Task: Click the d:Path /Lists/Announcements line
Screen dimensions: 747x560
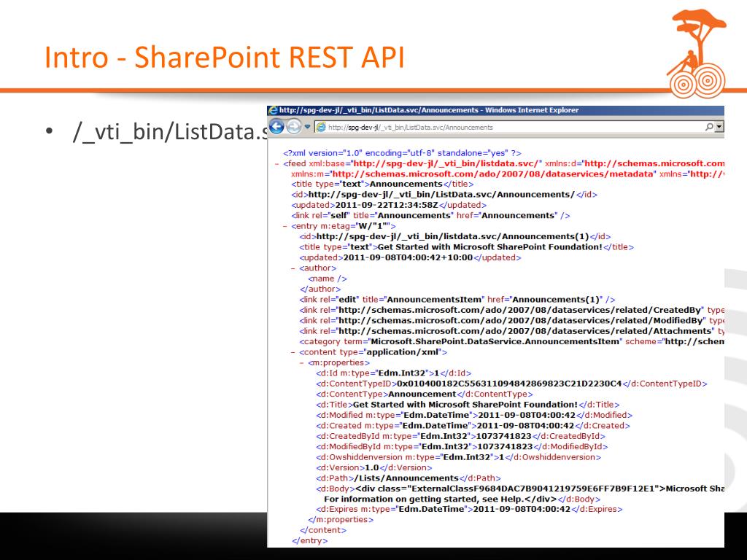Action: [409, 478]
